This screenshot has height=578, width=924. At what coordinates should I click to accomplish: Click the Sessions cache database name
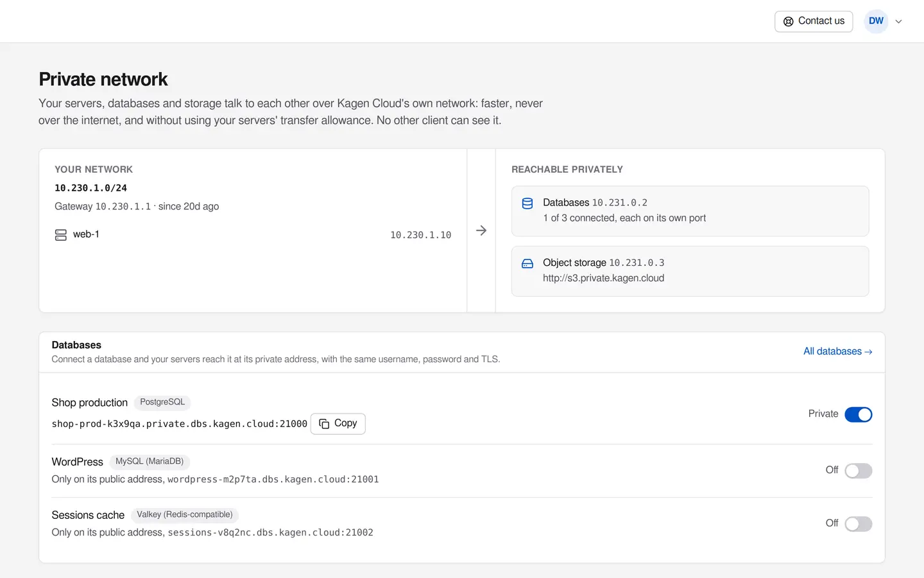tap(88, 515)
